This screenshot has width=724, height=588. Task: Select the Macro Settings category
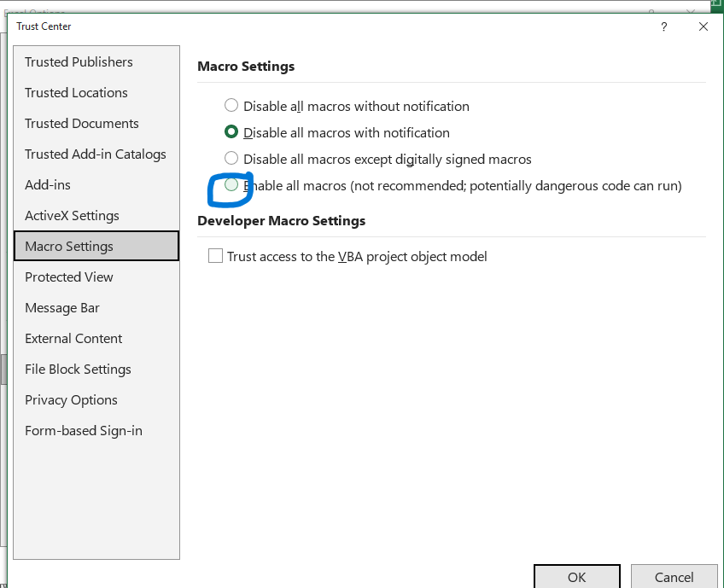tap(96, 246)
